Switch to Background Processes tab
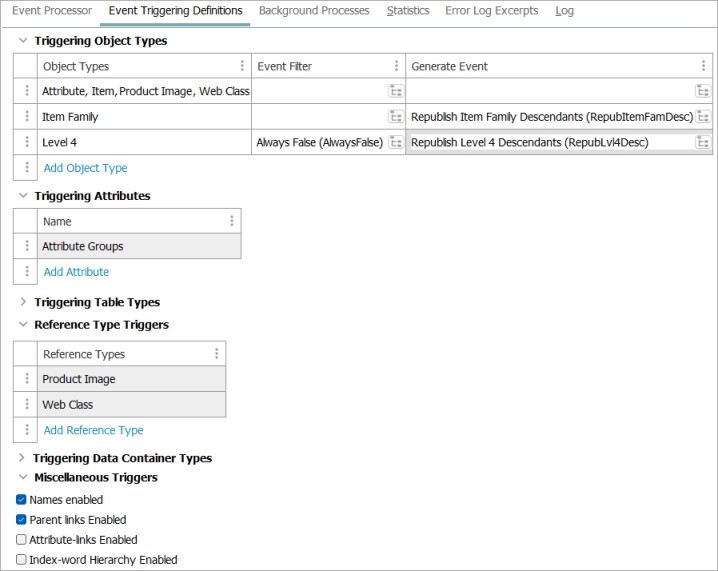This screenshot has width=718, height=571. (314, 11)
